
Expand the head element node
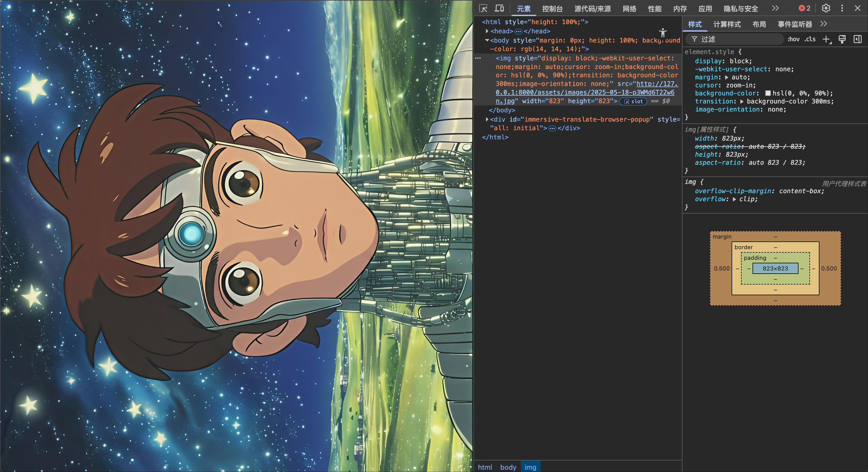coord(487,31)
